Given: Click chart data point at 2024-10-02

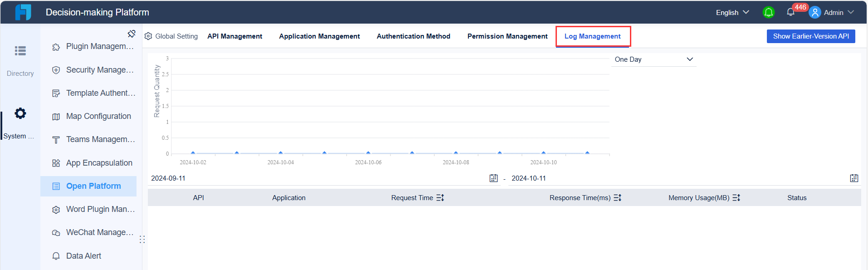Looking at the screenshot, I should pyautogui.click(x=193, y=153).
